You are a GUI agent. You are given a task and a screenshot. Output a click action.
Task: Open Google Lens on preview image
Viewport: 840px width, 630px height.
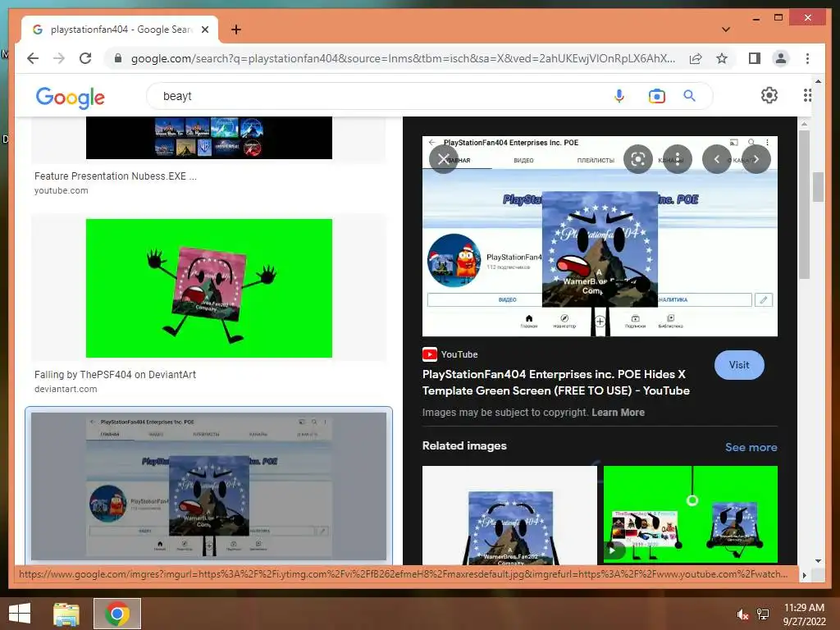(637, 159)
